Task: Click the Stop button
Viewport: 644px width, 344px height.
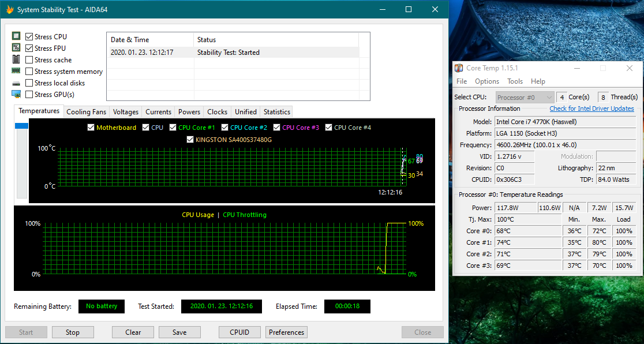Action: pyautogui.click(x=73, y=332)
